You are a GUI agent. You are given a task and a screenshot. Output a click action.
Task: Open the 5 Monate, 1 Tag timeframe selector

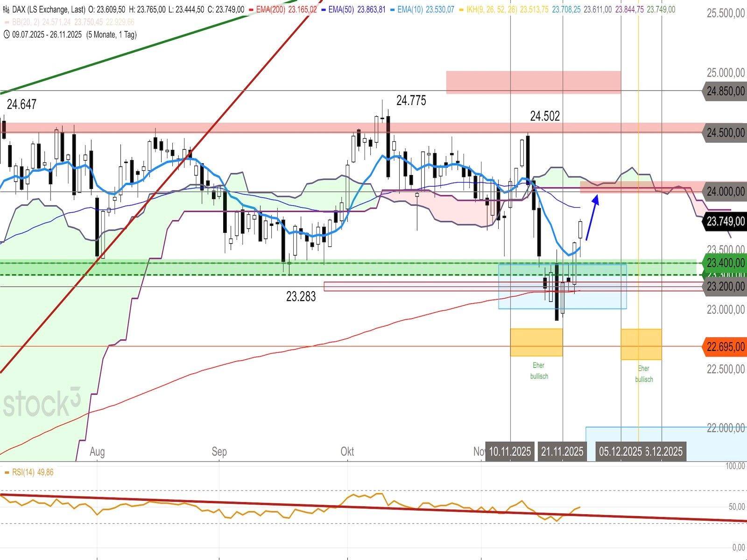tap(112, 34)
